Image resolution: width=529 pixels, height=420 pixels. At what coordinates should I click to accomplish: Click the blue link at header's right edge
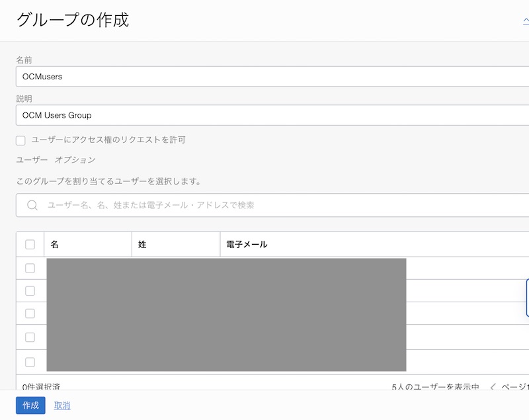pos(525,20)
